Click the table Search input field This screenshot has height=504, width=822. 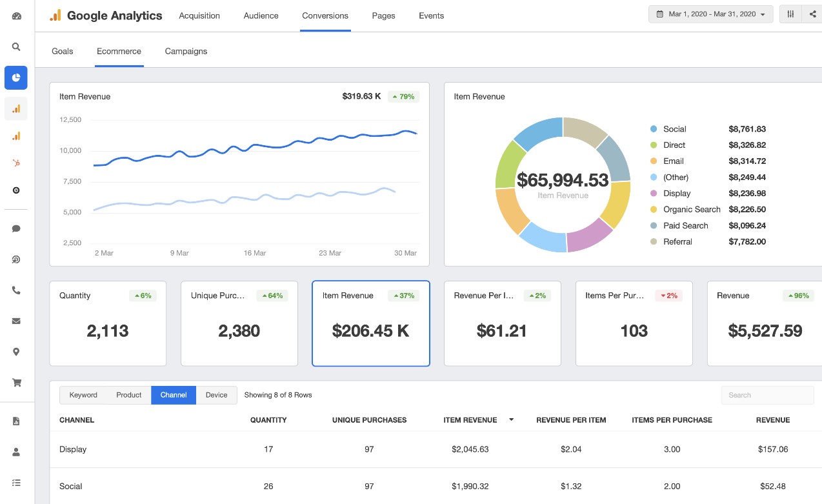point(767,395)
